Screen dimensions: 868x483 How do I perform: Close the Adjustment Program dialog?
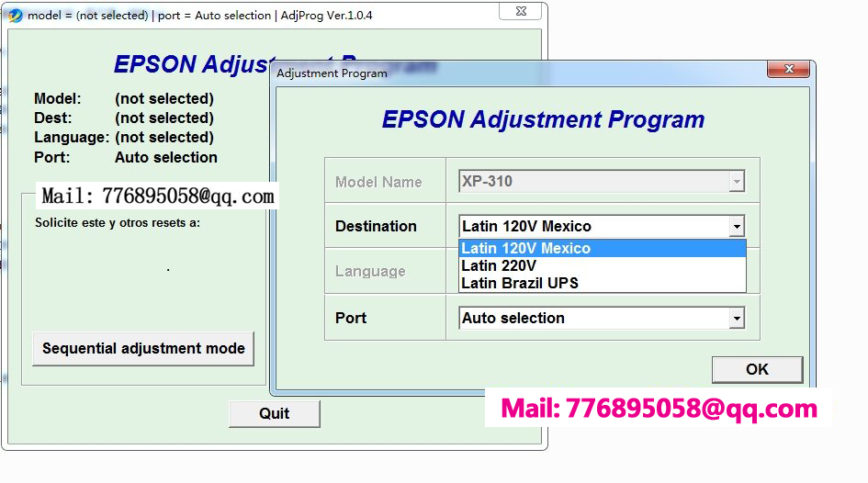click(x=788, y=69)
